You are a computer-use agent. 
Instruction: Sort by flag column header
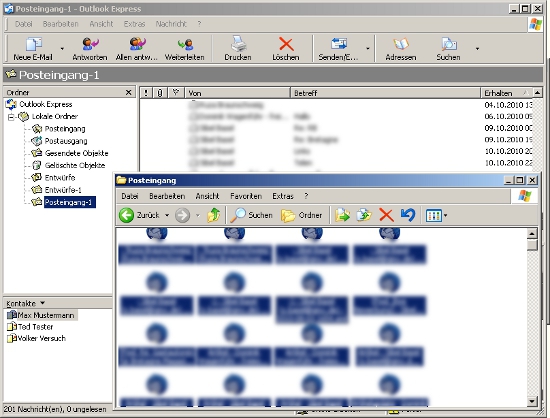tap(176, 93)
